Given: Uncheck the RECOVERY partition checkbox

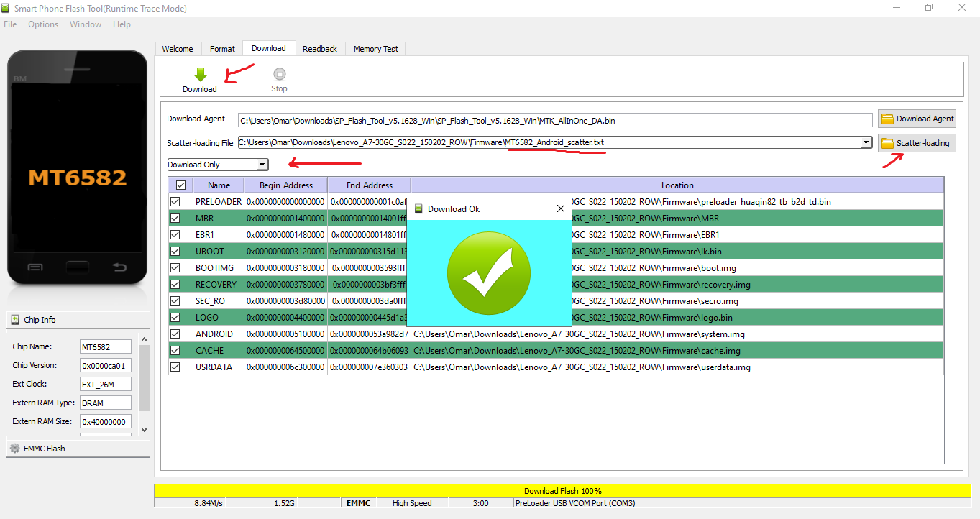Looking at the screenshot, I should click(175, 285).
